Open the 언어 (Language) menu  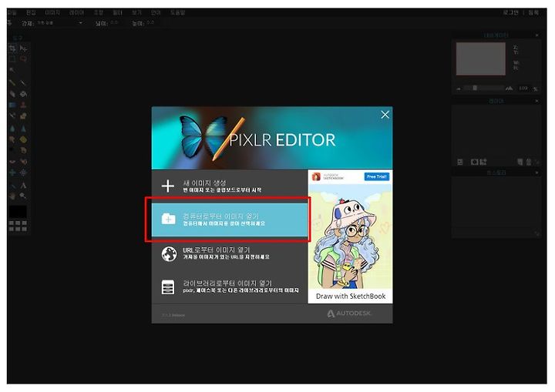(x=156, y=13)
